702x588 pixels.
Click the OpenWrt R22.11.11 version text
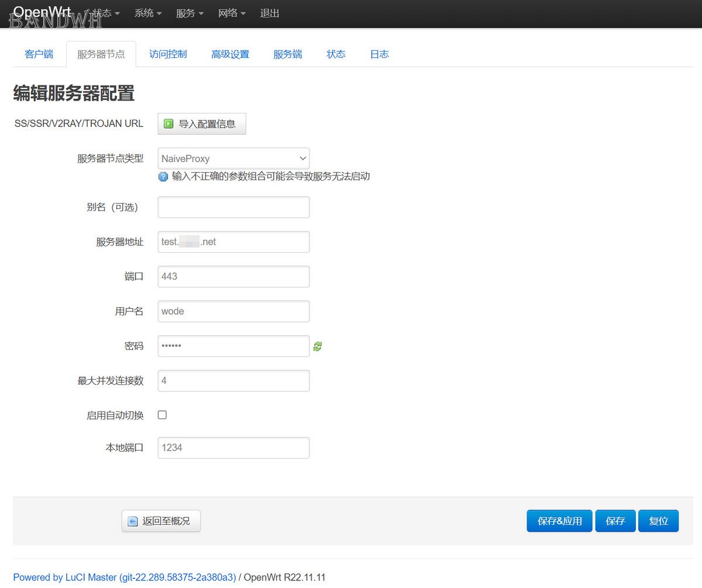pos(284,577)
